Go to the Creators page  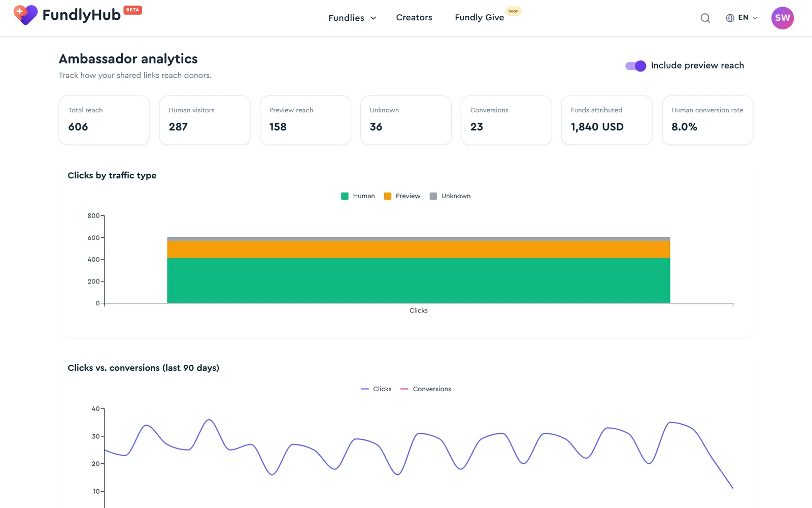coord(414,18)
